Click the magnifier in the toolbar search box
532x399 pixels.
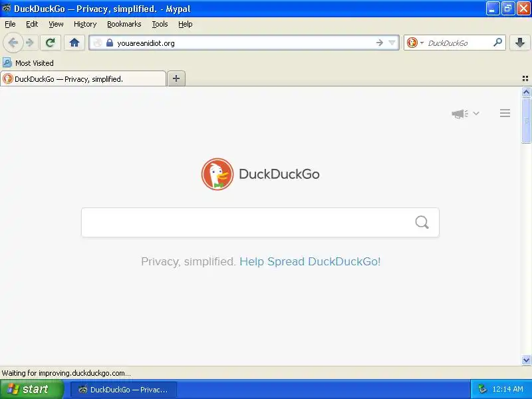tap(497, 43)
